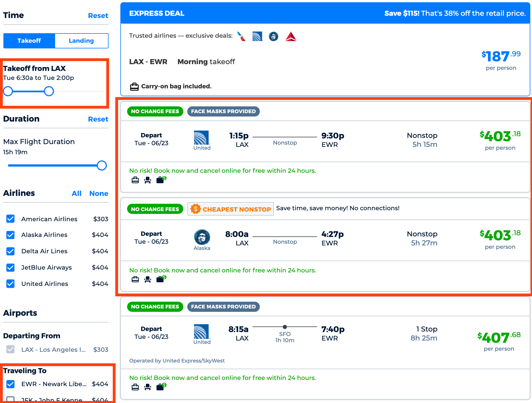
Task: Click 'Morning takeoff' text in Express Deal
Action: tap(206, 62)
